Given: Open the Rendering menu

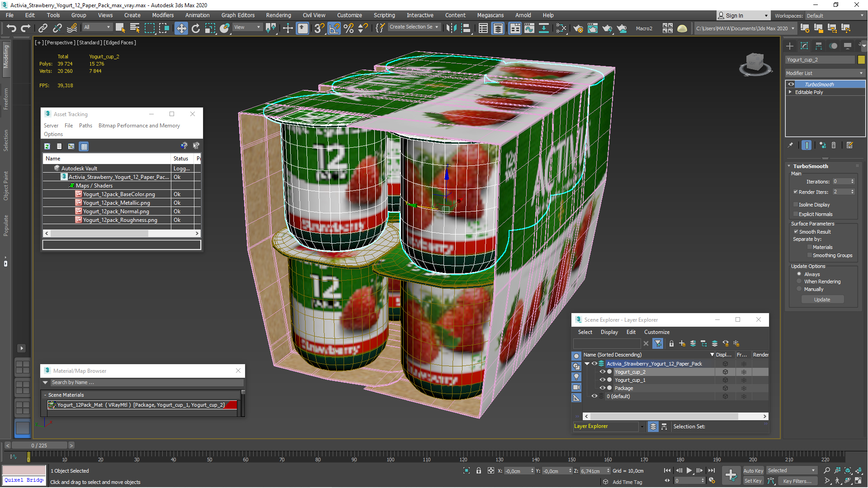Looking at the screenshot, I should click(x=278, y=15).
